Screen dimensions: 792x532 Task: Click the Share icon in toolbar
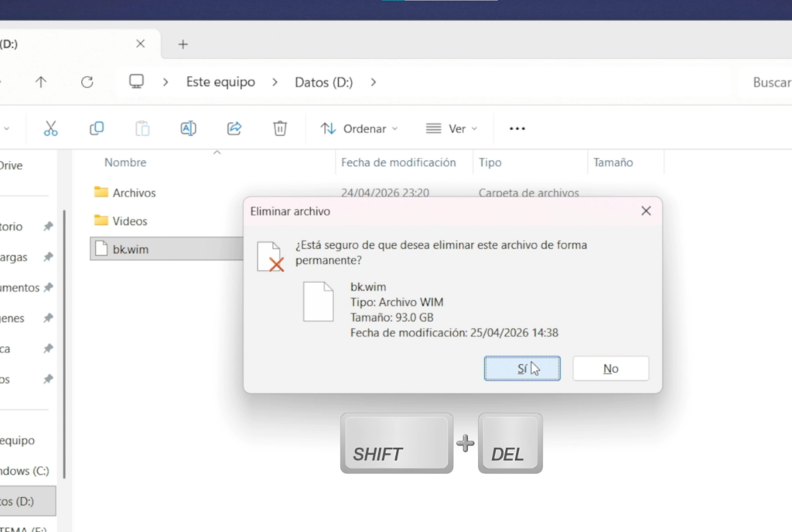234,128
